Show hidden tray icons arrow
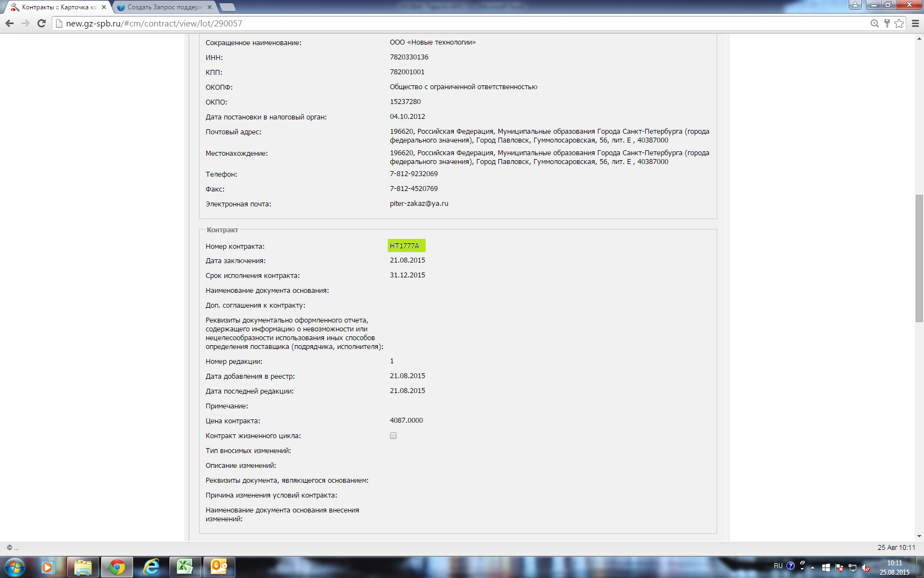Screen dimensions: 924x578 [x=812, y=568]
